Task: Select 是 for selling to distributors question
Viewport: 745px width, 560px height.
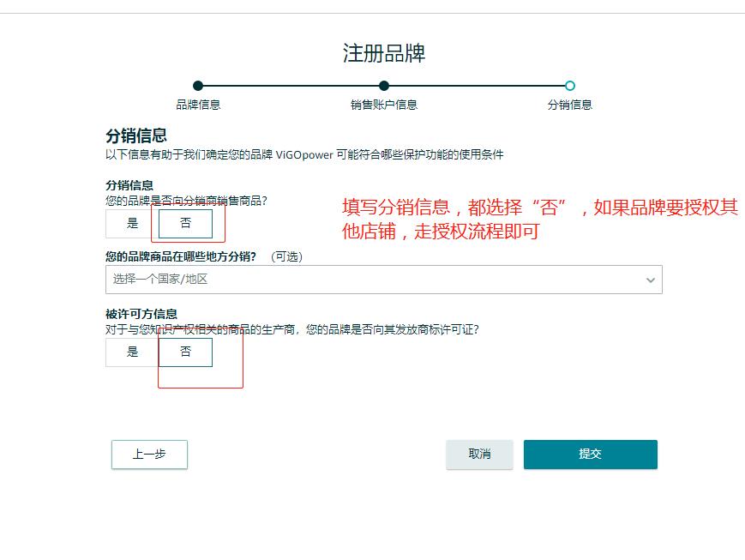Action: click(132, 224)
